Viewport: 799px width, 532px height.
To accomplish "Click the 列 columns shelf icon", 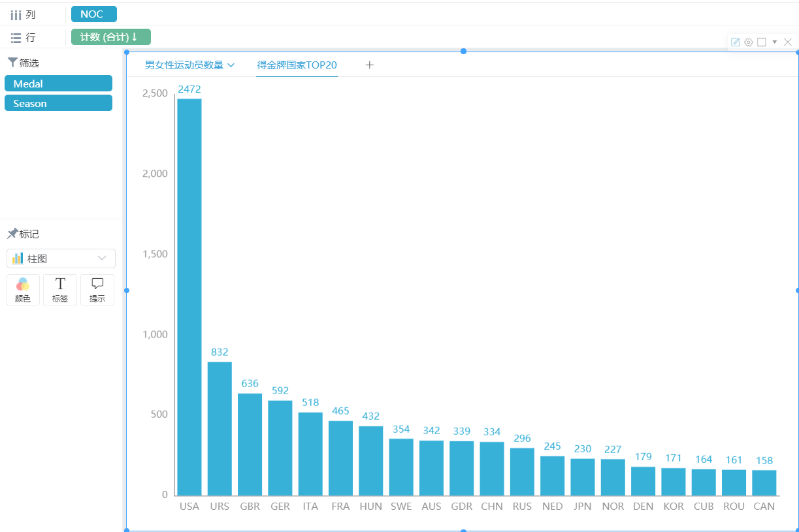I will [16, 14].
